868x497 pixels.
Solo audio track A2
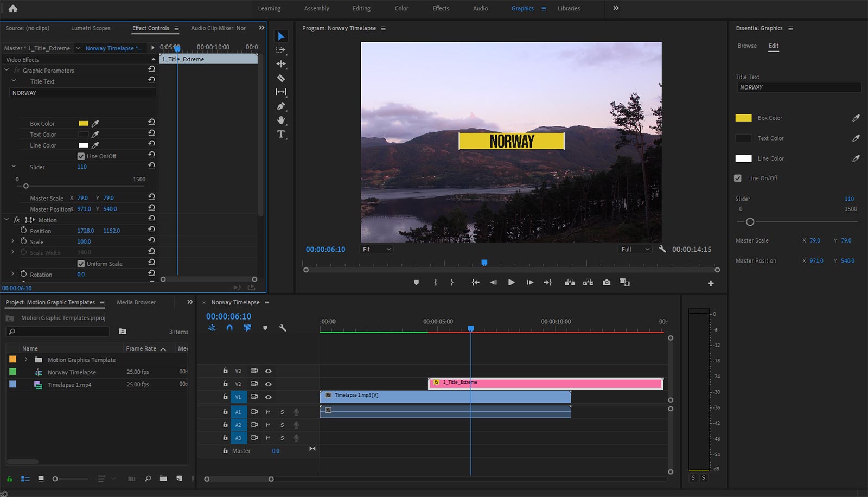click(282, 425)
